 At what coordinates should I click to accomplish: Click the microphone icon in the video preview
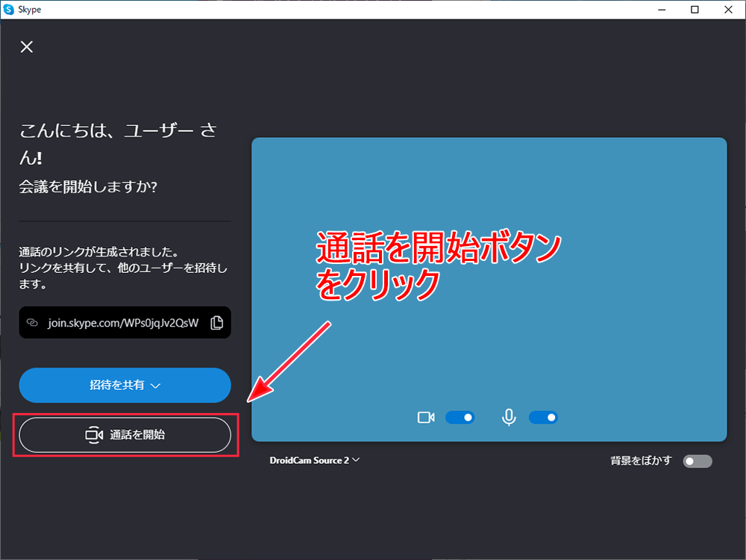coord(509,418)
